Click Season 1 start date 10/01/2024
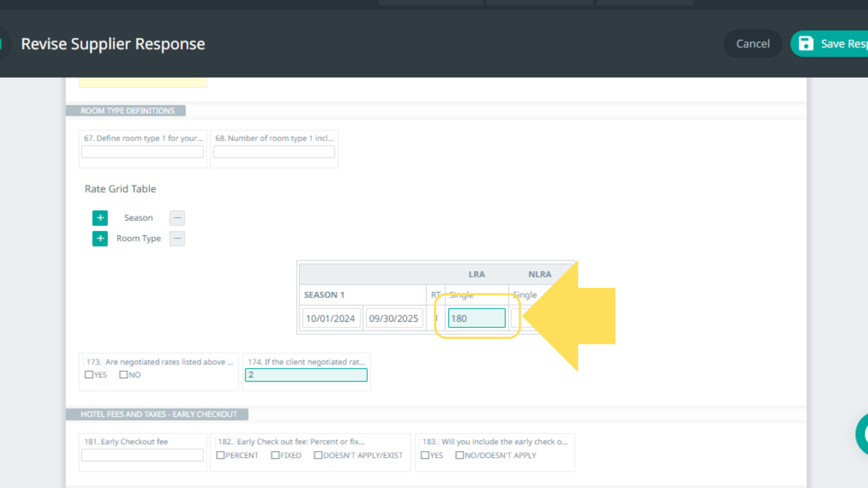The height and width of the screenshot is (488, 868). (x=331, y=318)
